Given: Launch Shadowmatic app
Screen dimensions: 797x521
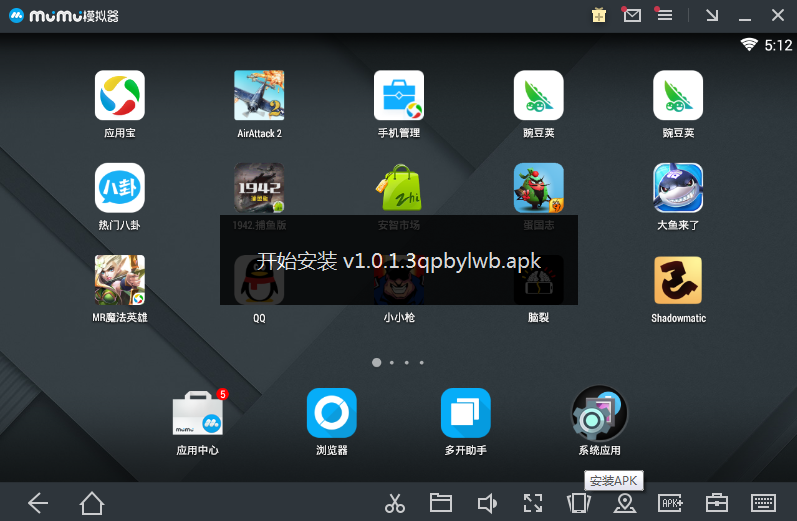Looking at the screenshot, I should [x=678, y=280].
